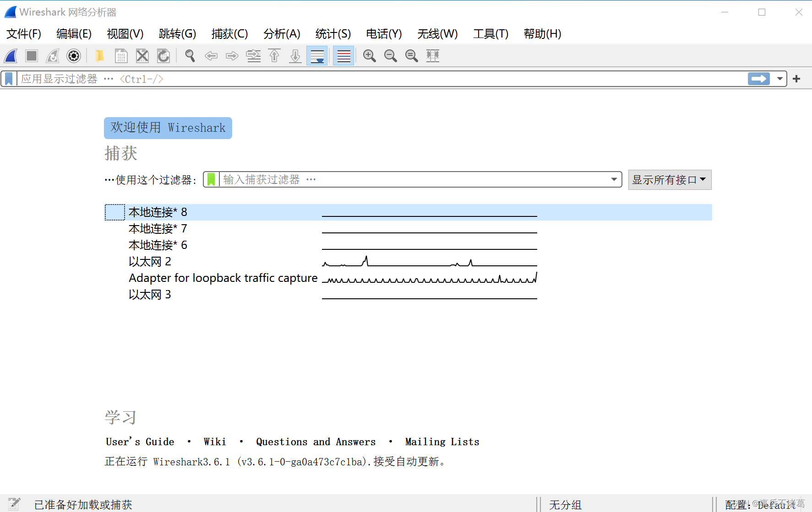
Task: Go to next packet arrow icon
Action: [x=232, y=56]
